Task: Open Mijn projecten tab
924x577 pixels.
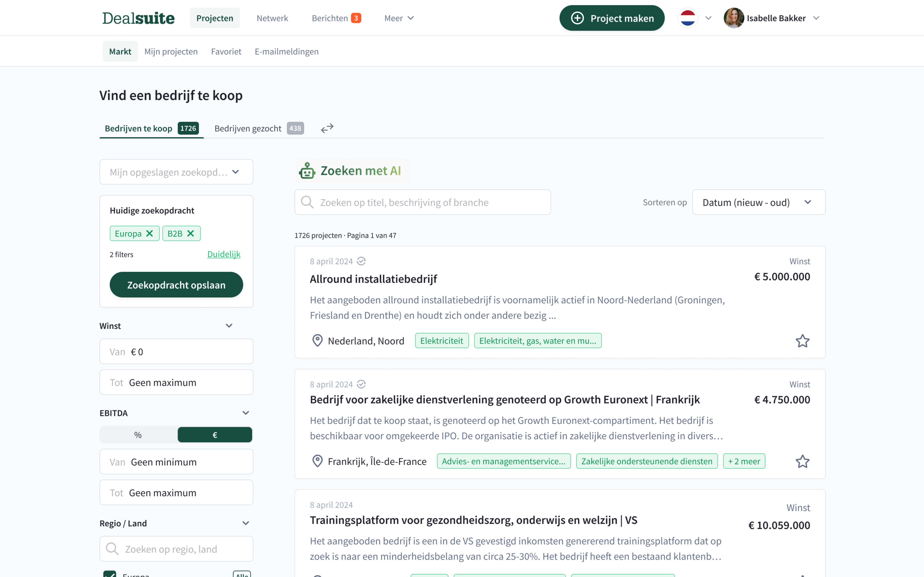Action: pos(171,52)
